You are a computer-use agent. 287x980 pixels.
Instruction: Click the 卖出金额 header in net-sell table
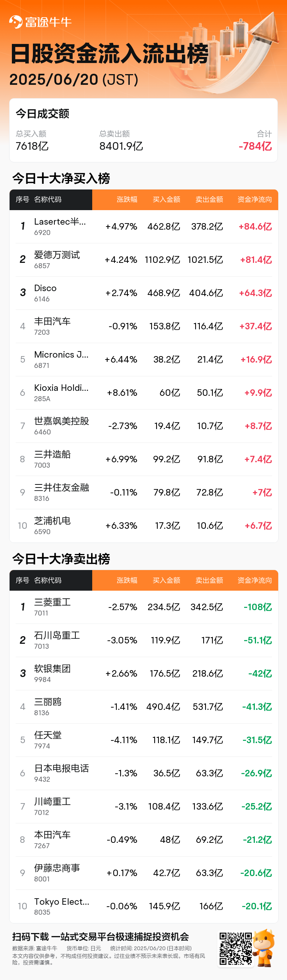click(209, 580)
